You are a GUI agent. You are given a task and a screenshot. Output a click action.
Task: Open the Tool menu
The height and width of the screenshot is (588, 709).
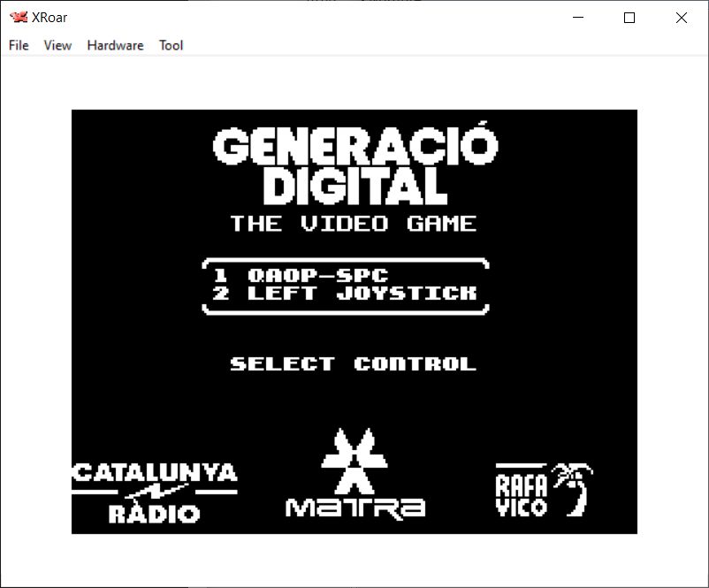coord(171,45)
